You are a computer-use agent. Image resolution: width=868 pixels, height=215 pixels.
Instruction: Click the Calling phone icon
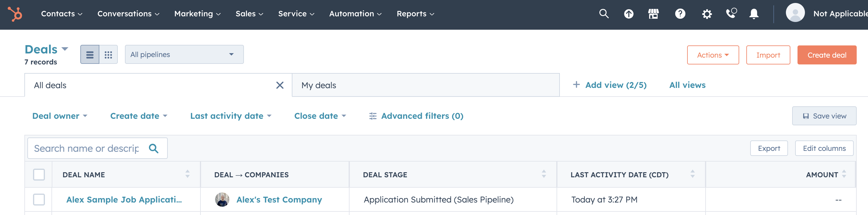[731, 13]
